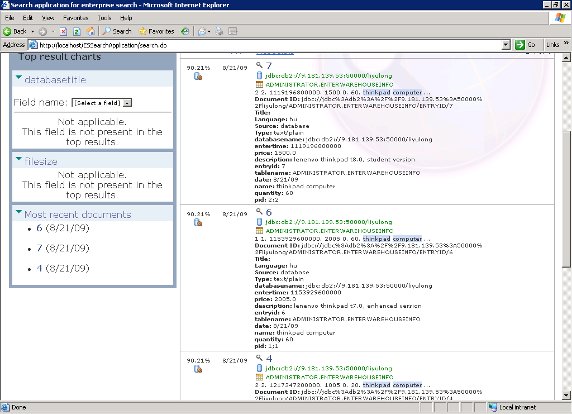
Task: Open the Favorites menu
Action: pyautogui.click(x=76, y=18)
